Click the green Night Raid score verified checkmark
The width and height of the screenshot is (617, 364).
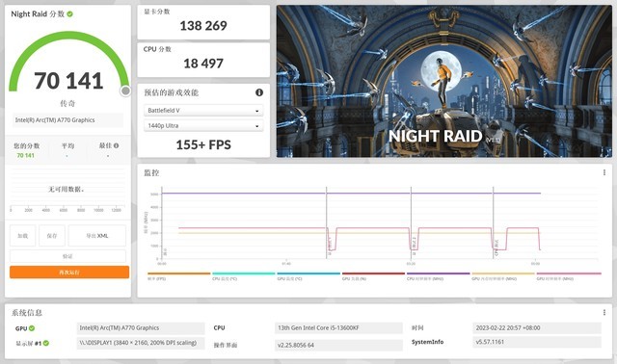click(x=69, y=14)
